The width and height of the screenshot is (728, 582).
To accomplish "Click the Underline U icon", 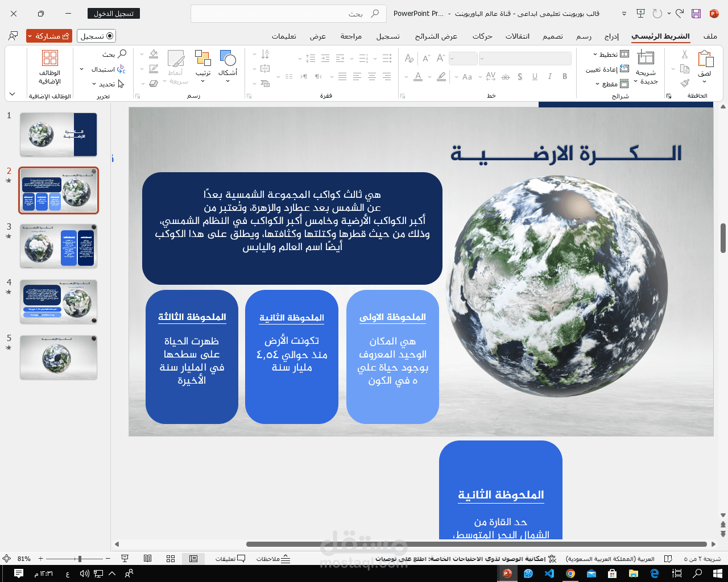I will coord(535,76).
